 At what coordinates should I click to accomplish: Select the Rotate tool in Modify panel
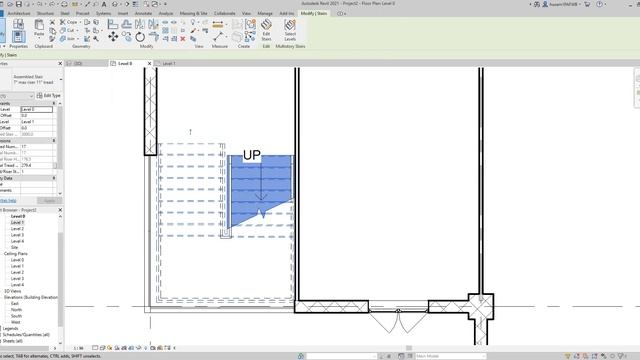pyautogui.click(x=140, y=37)
